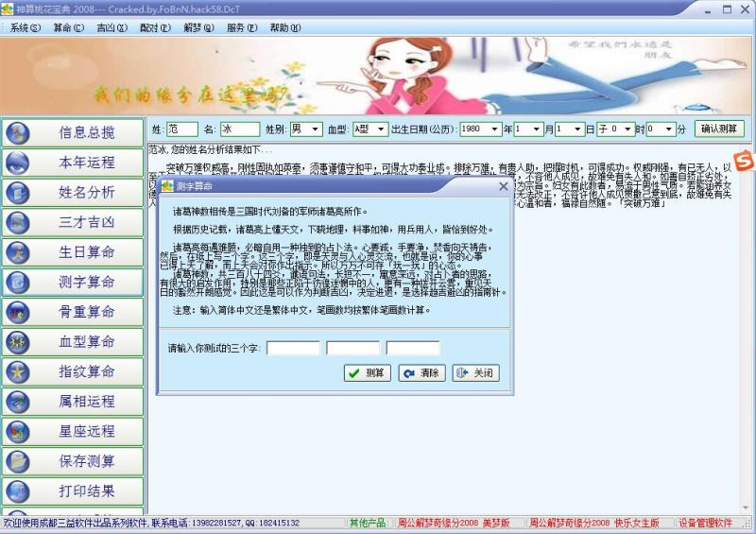This screenshot has height=534, width=756.
Task: Click the 血型算命 sidebar icon
Action: click(18, 342)
